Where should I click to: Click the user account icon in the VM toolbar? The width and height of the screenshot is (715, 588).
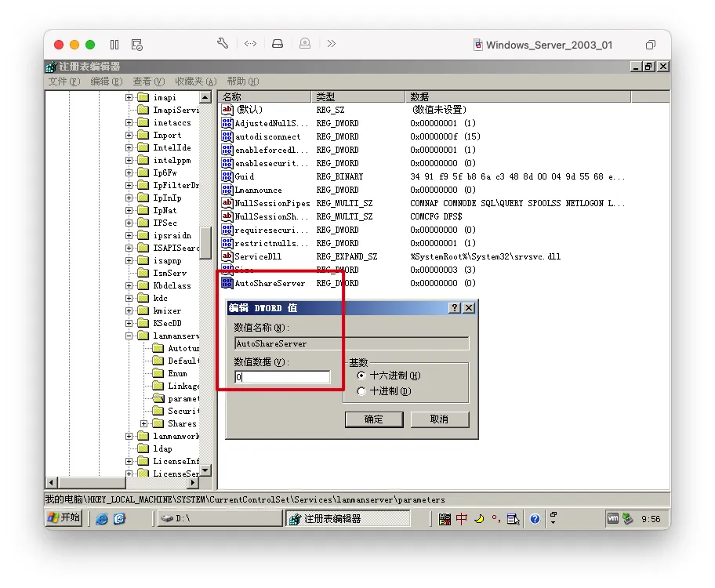point(305,44)
